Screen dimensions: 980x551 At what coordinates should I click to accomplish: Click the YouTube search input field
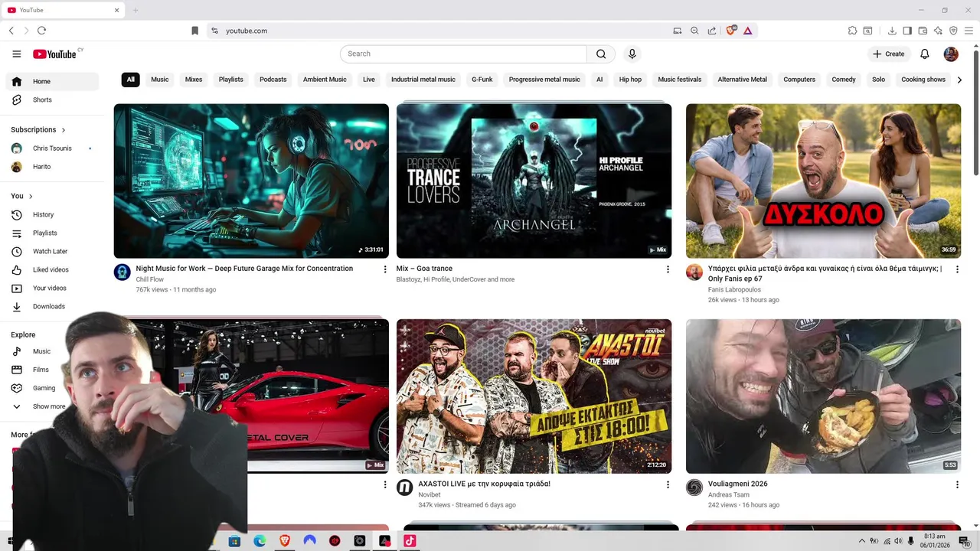[463, 54]
